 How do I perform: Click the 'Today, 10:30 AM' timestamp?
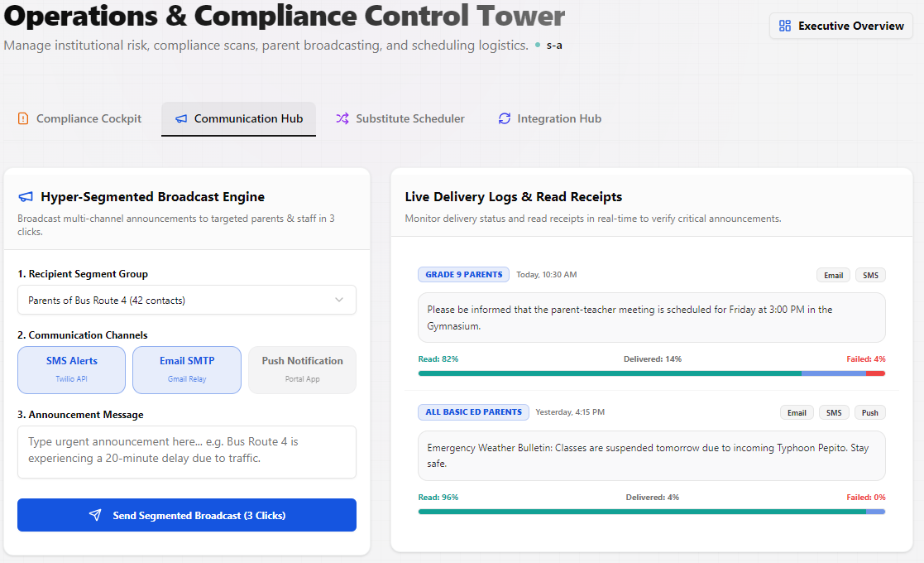(546, 275)
